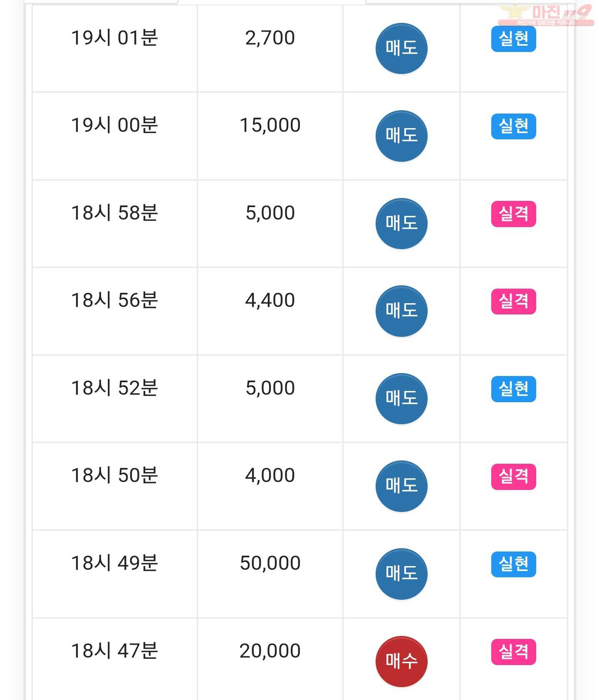Select the 18시 47분 time cell
The image size is (599, 700).
click(x=115, y=659)
